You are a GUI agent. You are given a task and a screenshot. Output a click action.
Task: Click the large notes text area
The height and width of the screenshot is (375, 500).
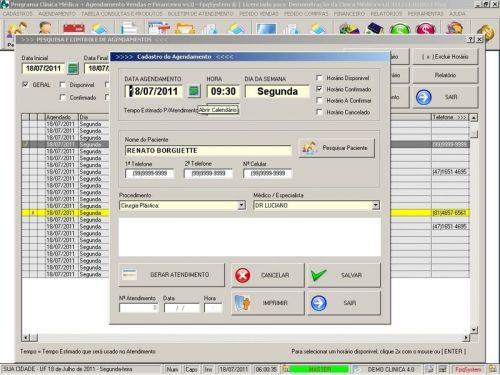click(250, 237)
